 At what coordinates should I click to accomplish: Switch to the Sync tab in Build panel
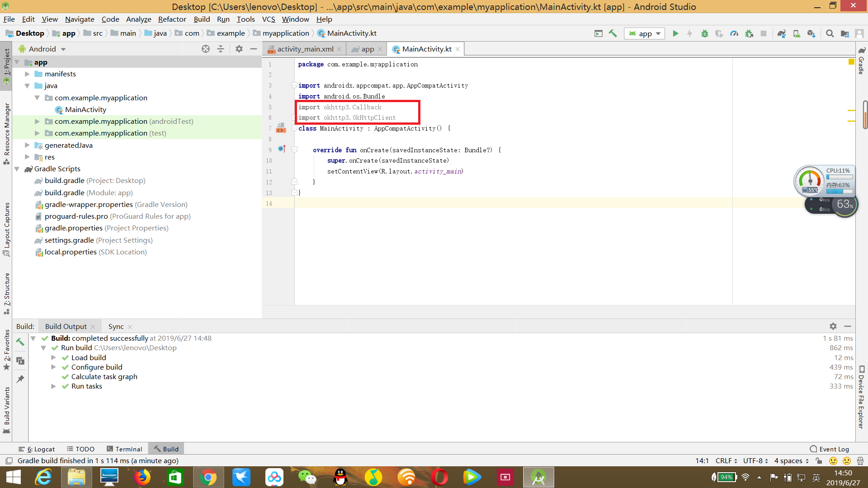(116, 326)
